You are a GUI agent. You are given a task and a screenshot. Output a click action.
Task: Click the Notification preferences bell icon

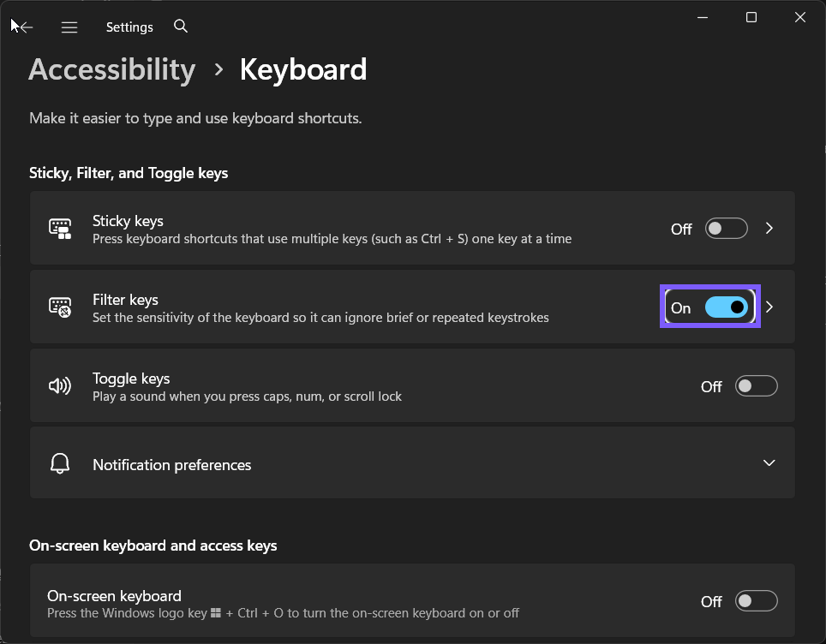coord(60,463)
